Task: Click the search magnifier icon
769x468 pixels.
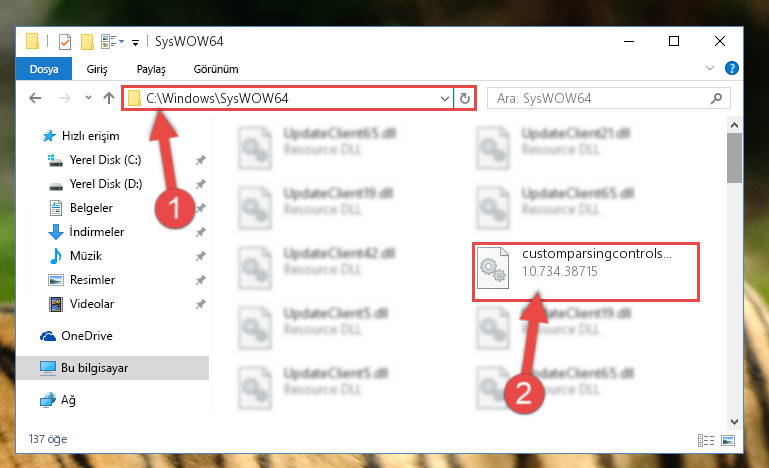Action: coord(716,98)
